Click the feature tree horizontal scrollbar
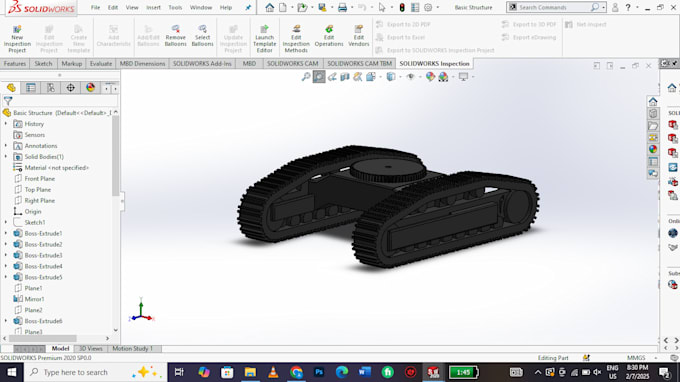 click(x=43, y=338)
